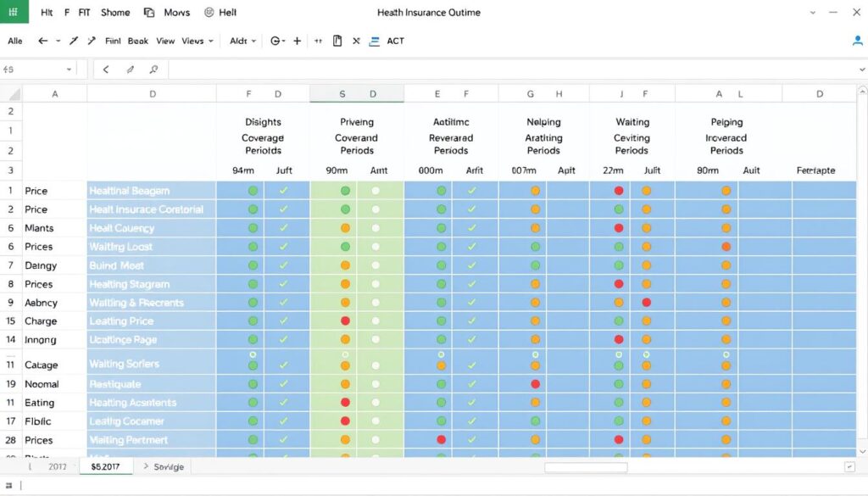Open the Shome menu
This screenshot has width=868, height=496.
click(x=115, y=13)
